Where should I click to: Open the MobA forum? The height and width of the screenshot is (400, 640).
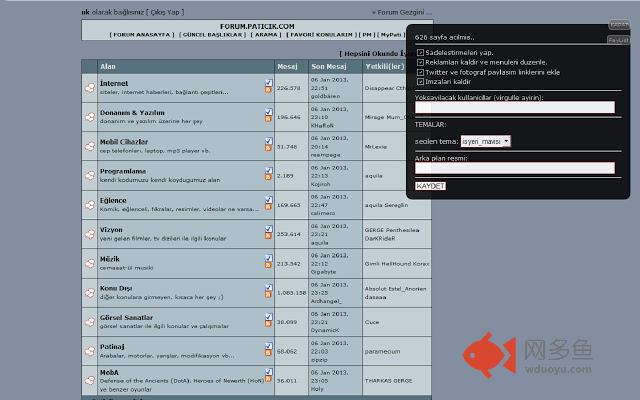coord(109,373)
